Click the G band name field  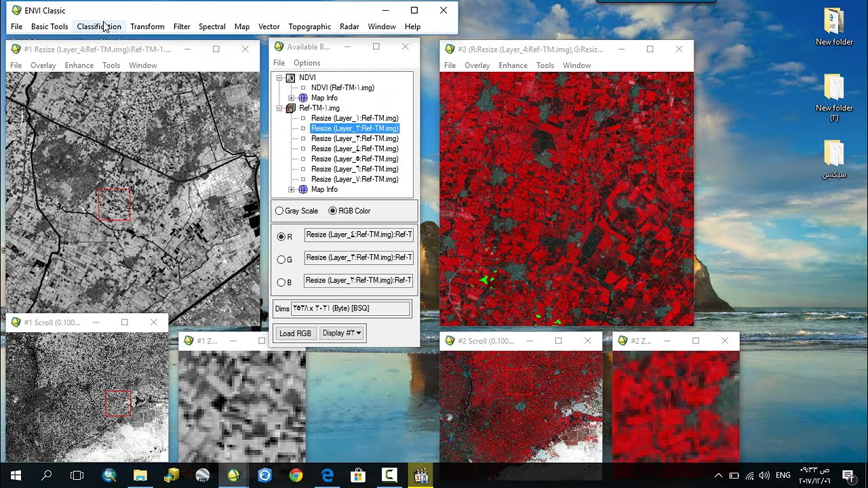(359, 258)
